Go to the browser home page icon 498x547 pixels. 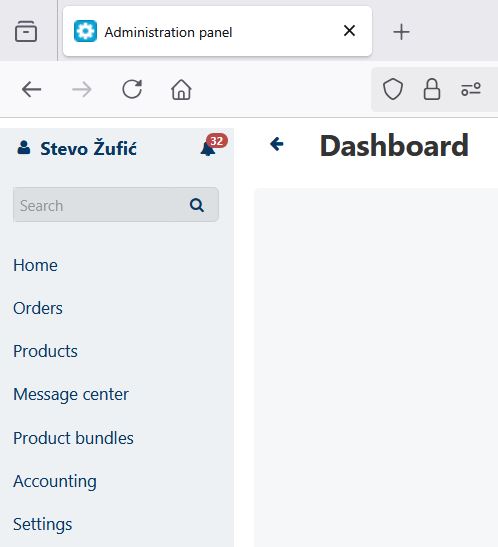[181, 89]
